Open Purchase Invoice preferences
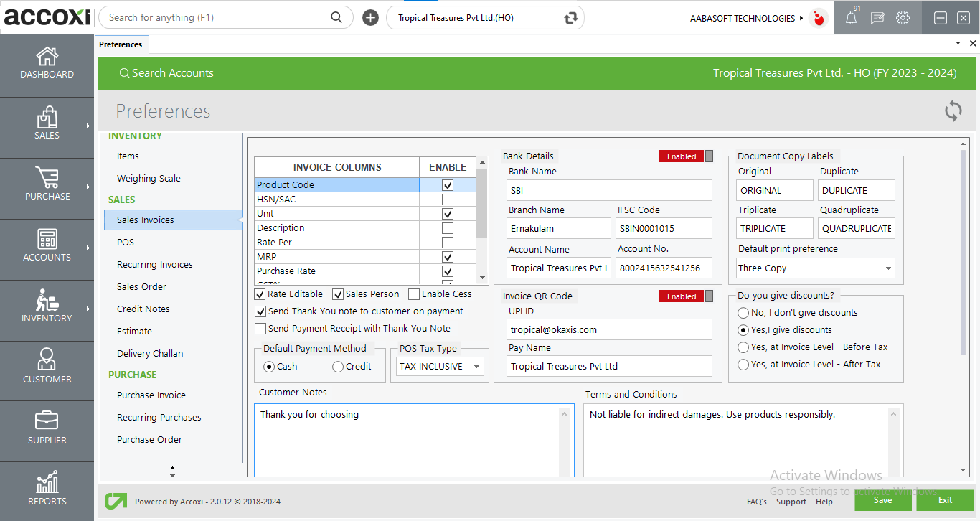 pos(151,395)
